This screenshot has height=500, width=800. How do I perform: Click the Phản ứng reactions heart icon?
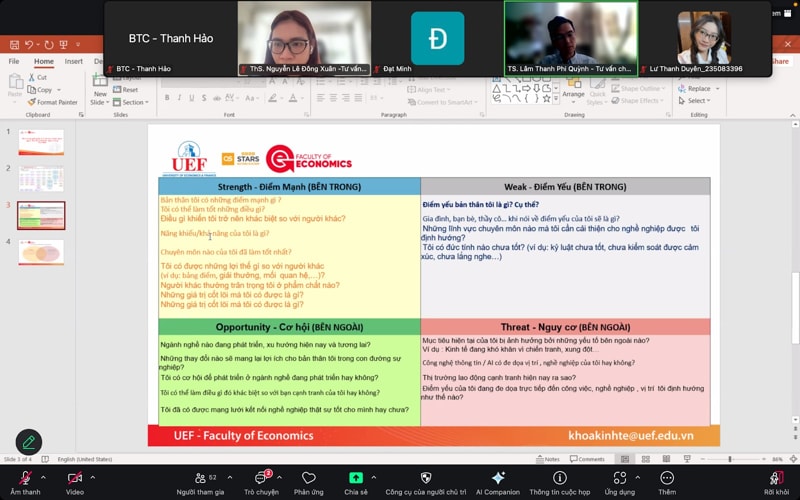[x=309, y=478]
